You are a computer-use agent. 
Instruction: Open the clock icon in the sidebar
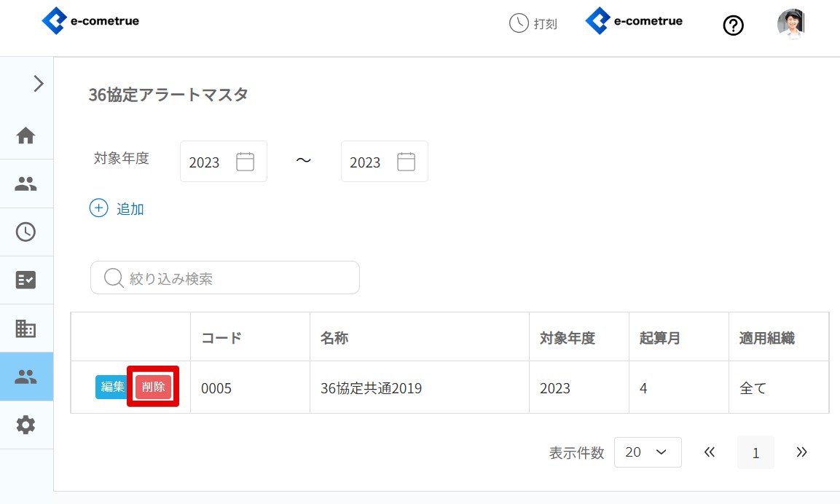(26, 232)
